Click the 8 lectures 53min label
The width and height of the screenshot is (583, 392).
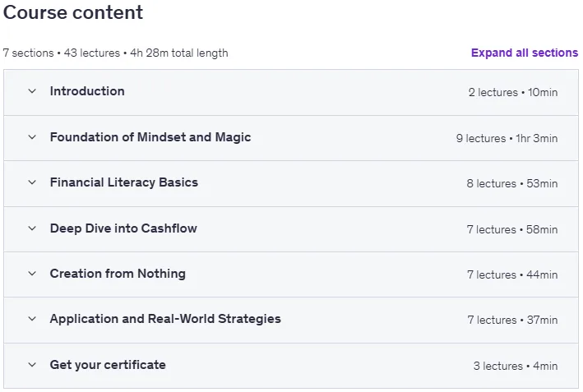[512, 183]
